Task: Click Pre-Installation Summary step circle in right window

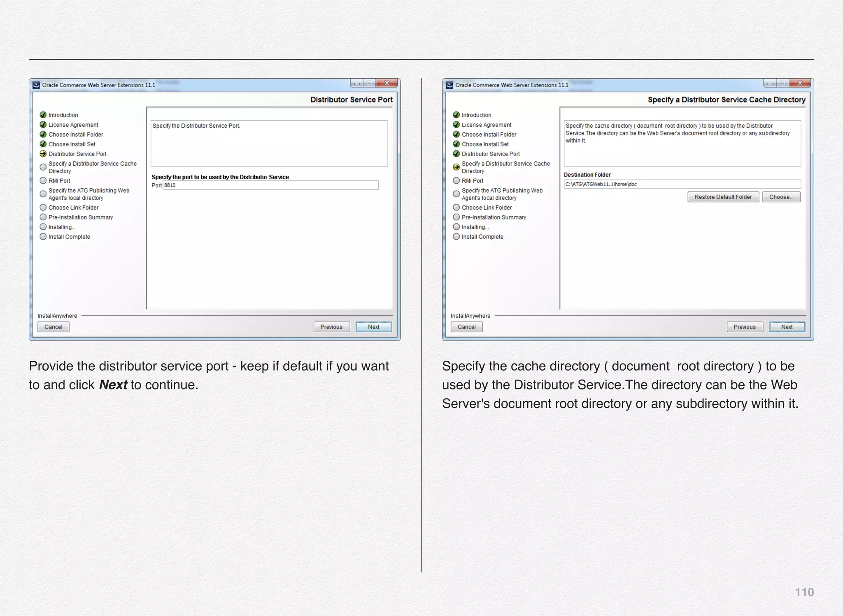Action: [456, 217]
